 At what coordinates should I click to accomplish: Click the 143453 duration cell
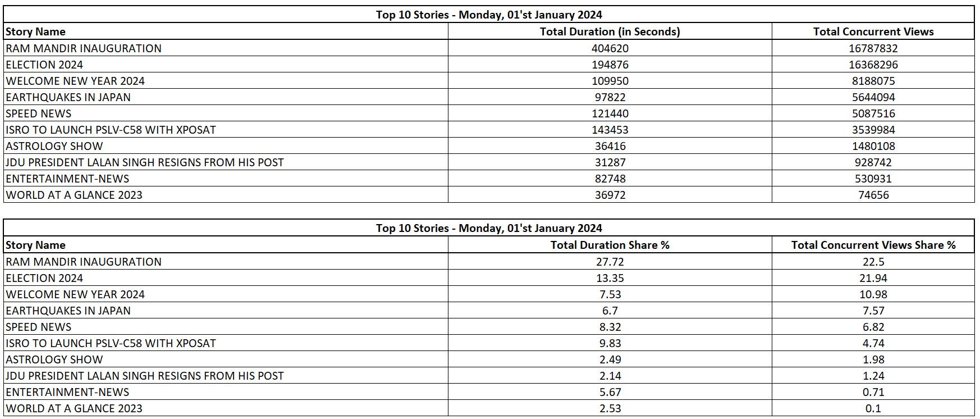coord(610,130)
